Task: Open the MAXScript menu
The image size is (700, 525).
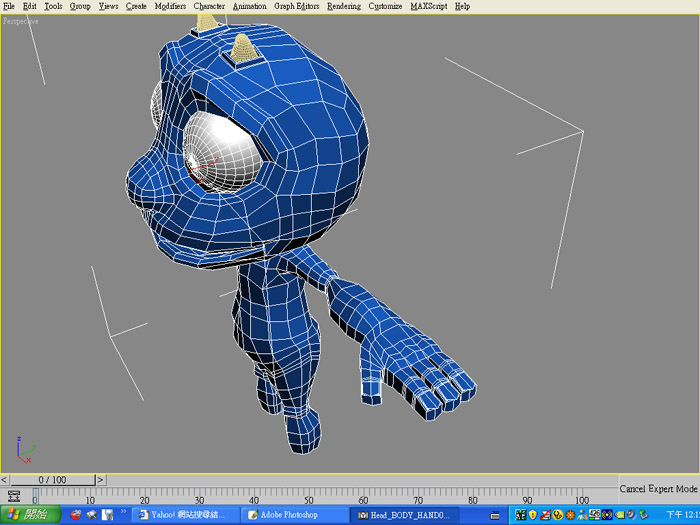Action: tap(429, 6)
